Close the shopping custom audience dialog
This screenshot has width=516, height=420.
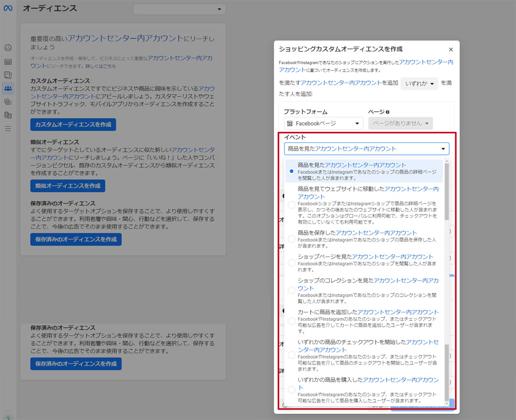451,49
